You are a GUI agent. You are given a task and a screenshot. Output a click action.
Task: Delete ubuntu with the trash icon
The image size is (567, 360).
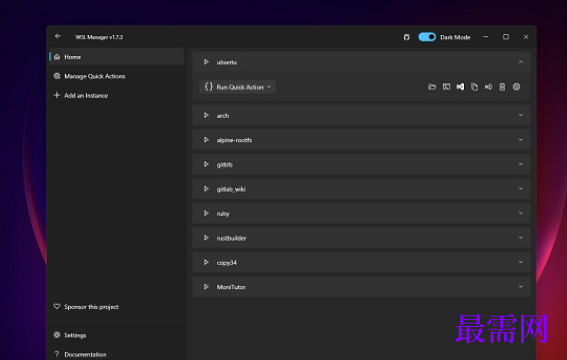tap(502, 87)
